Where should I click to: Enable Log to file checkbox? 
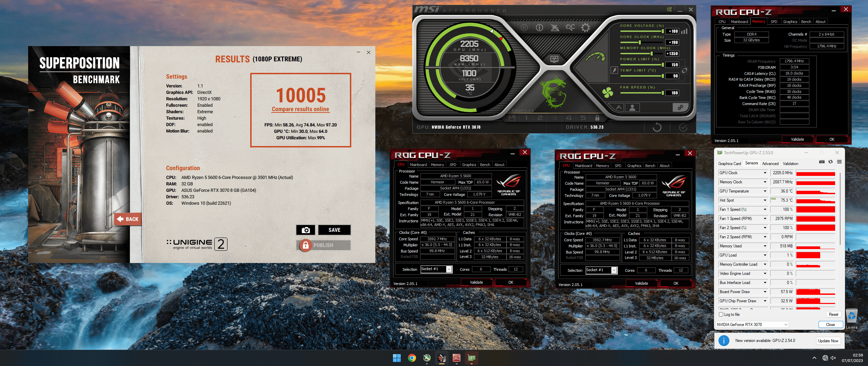click(721, 314)
